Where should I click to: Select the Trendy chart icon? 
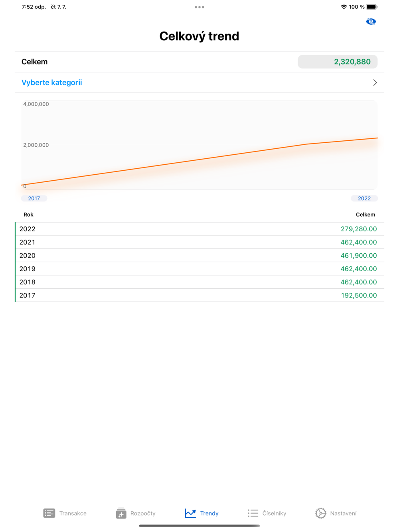(x=190, y=513)
